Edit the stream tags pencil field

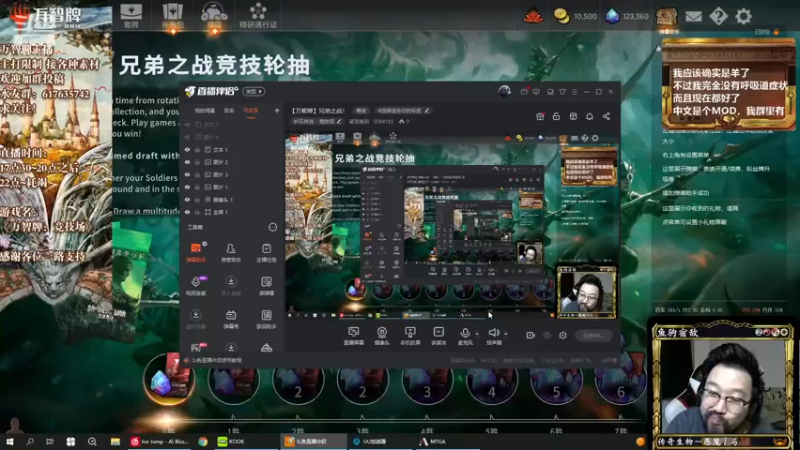tap(403, 110)
